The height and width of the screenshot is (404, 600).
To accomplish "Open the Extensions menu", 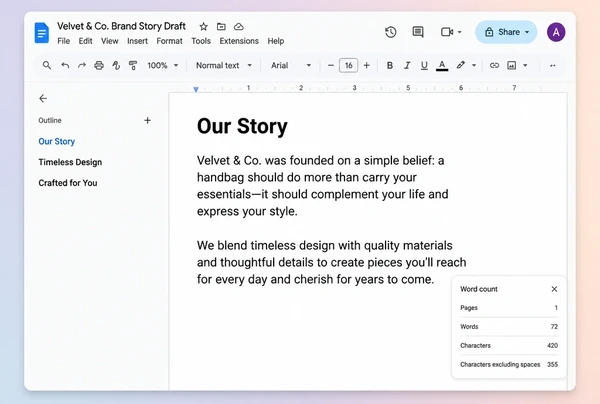I will click(239, 41).
